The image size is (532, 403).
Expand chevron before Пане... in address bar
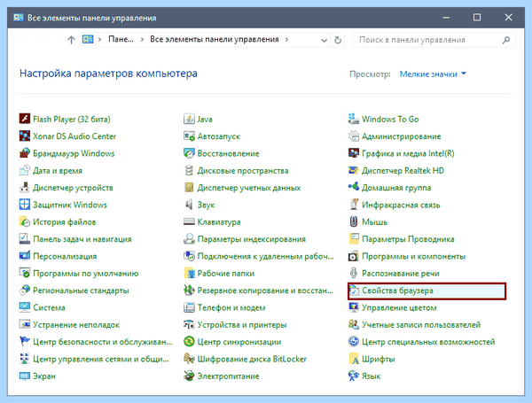point(99,39)
